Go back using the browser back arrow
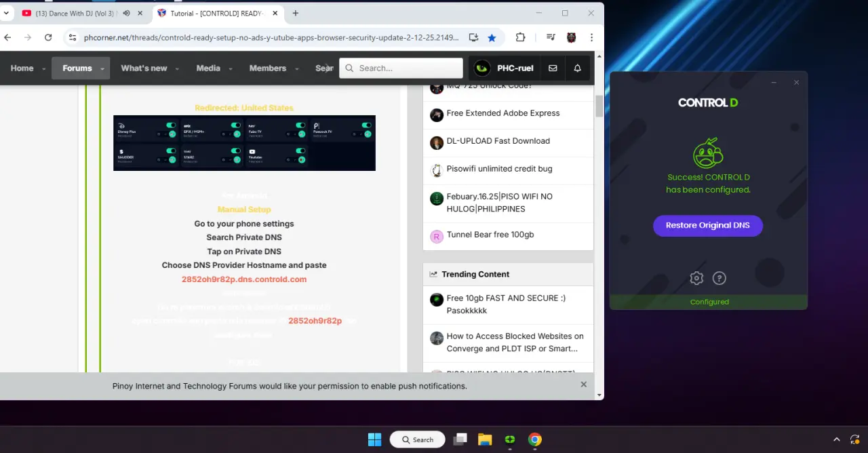This screenshot has height=453, width=868. 8,38
